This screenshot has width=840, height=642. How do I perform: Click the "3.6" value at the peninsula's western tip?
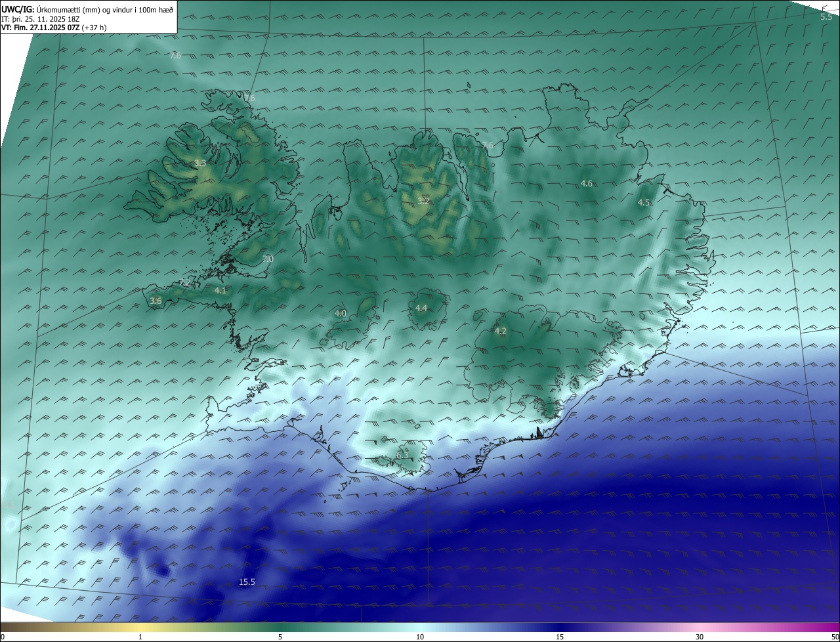point(156,301)
